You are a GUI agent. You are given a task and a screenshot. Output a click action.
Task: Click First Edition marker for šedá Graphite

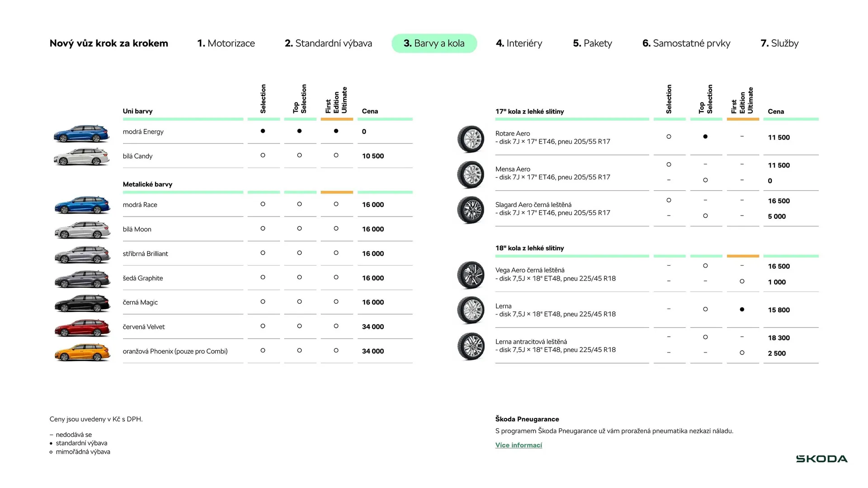point(336,277)
